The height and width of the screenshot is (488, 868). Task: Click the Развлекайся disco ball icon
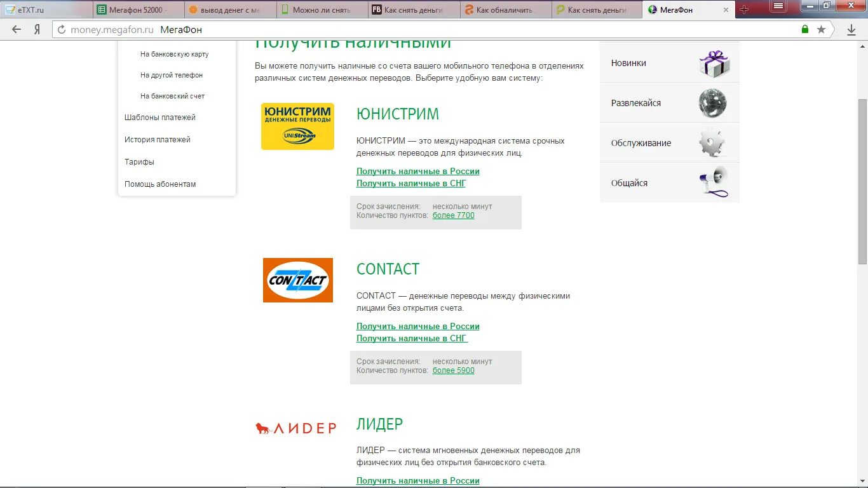pyautogui.click(x=712, y=103)
